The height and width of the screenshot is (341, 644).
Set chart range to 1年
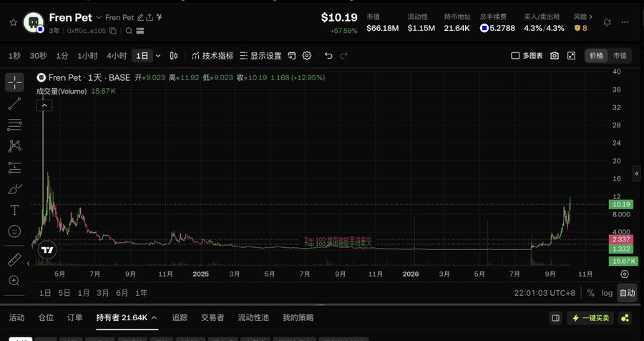(x=141, y=293)
